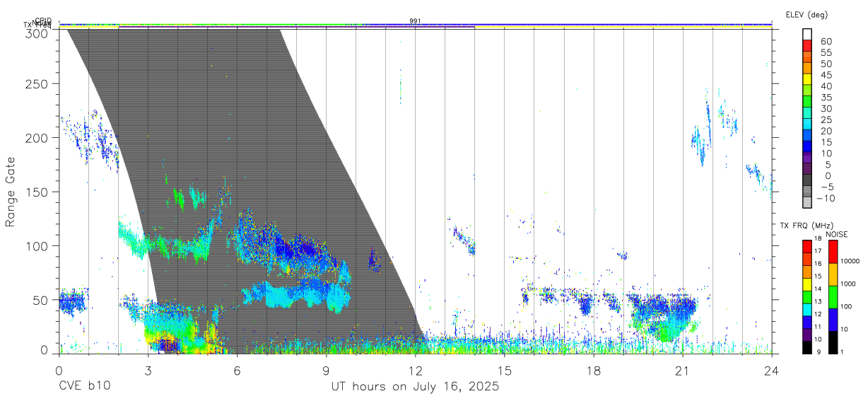Click the '6' UT hour tick label
The width and height of the screenshot is (868, 401).
pyautogui.click(x=237, y=371)
